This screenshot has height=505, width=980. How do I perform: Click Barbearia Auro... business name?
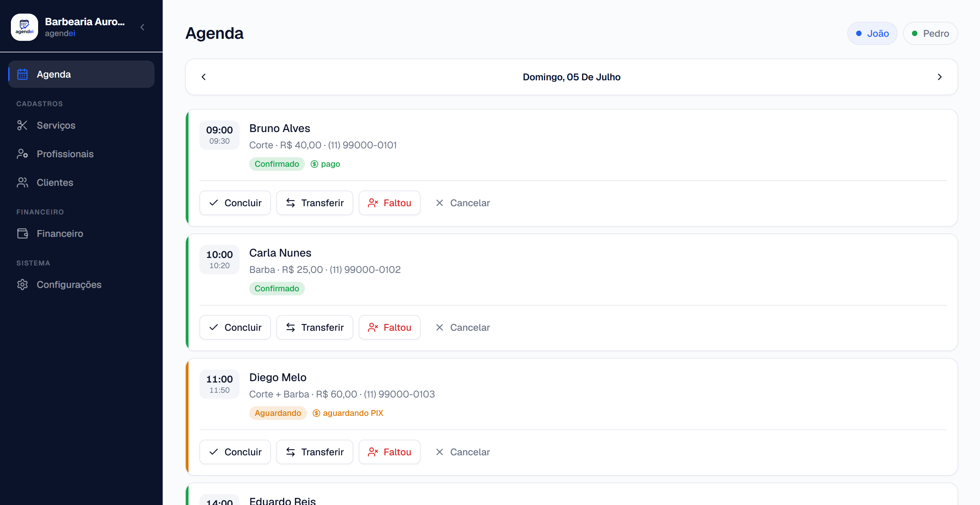click(x=85, y=22)
